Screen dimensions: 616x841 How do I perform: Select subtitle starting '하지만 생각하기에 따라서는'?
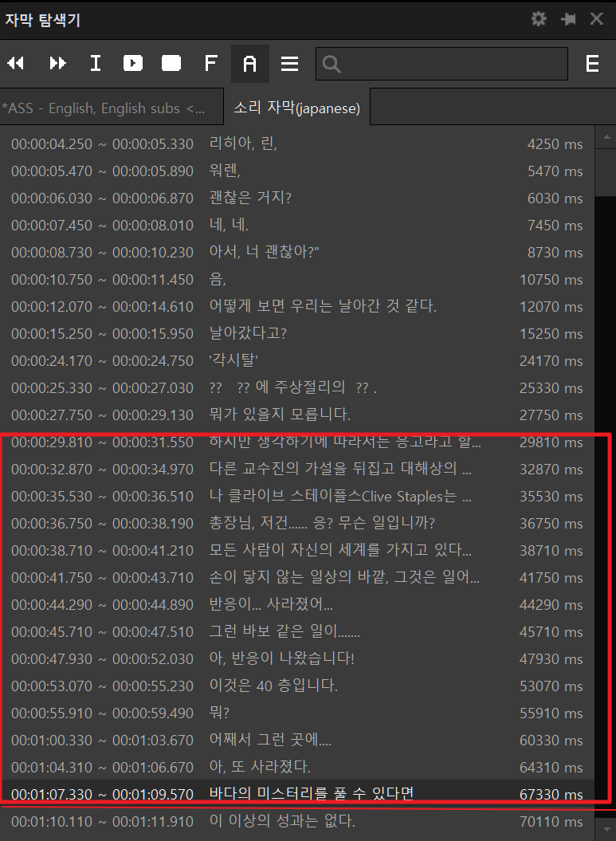point(297,442)
